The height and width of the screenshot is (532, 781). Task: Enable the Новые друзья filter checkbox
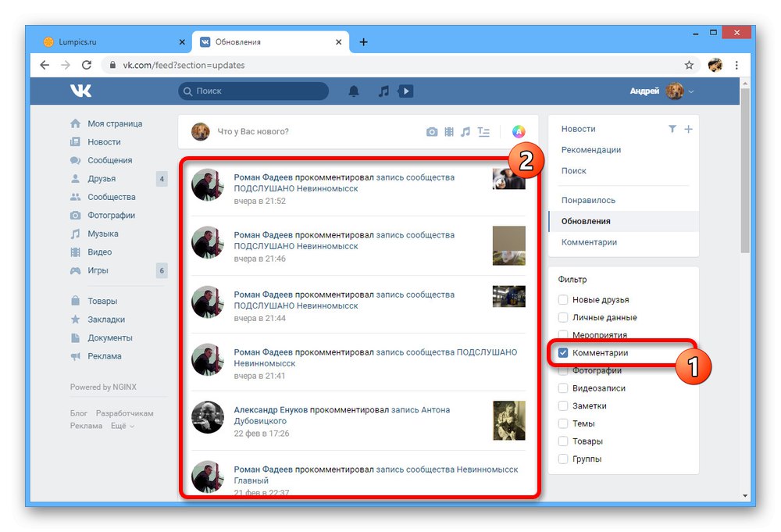click(563, 299)
